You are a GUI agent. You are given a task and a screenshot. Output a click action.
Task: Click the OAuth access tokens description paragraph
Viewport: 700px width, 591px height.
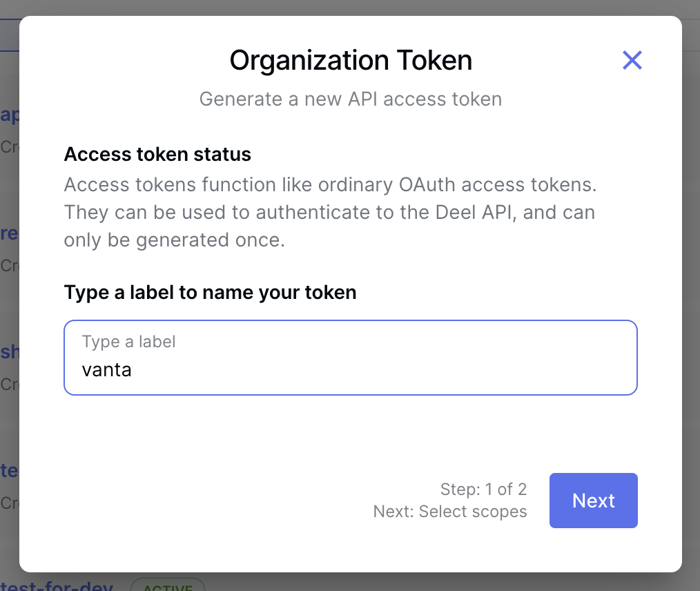(331, 213)
